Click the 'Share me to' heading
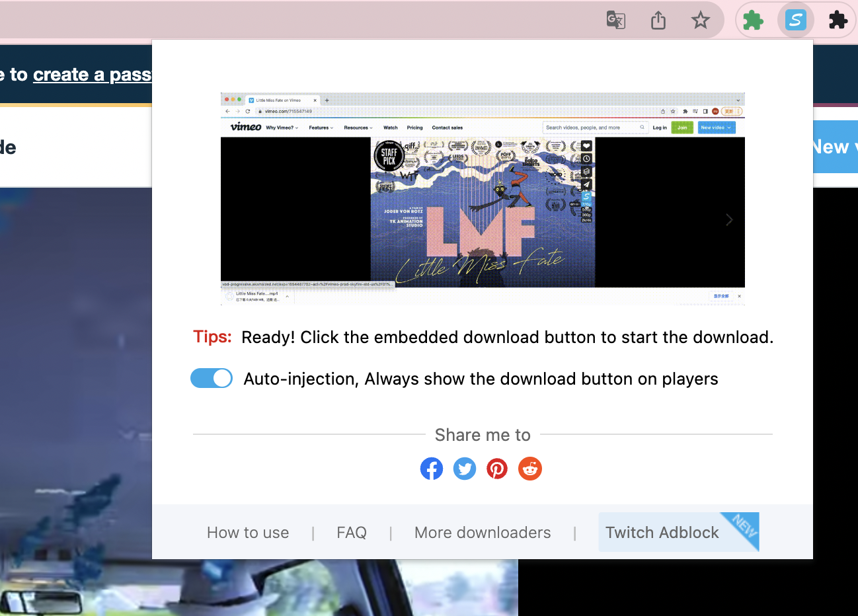 point(483,435)
